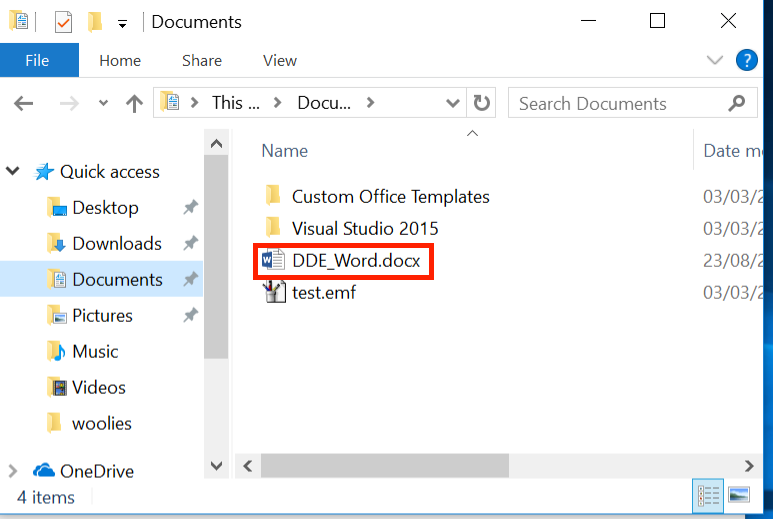Collapse the Quick access tree node
This screenshot has height=519, width=773.
(x=13, y=171)
